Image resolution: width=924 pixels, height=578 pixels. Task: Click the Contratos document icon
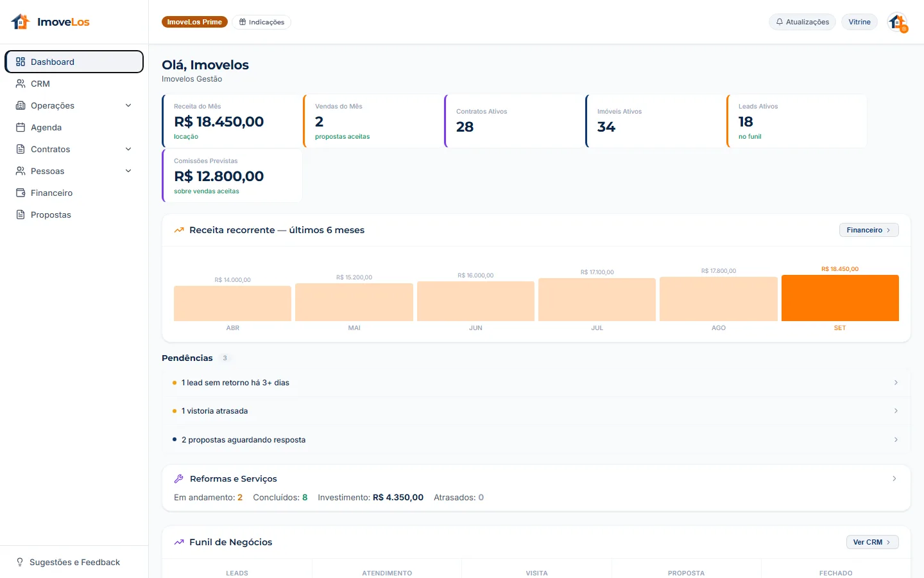[x=21, y=149]
